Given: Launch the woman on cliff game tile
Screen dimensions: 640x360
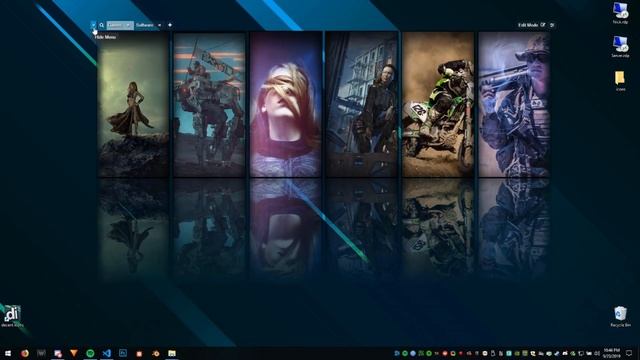Looking at the screenshot, I should click(133, 105).
